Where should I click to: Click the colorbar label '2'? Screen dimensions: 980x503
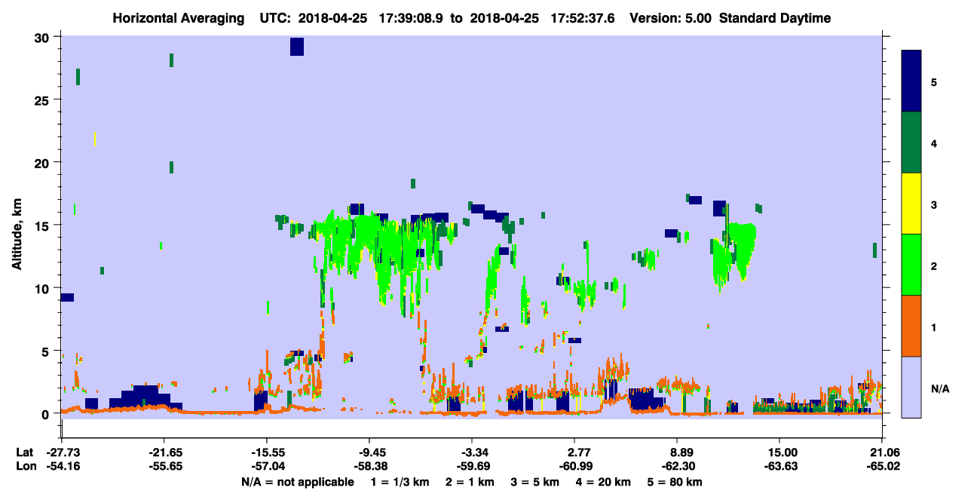pyautogui.click(x=934, y=266)
